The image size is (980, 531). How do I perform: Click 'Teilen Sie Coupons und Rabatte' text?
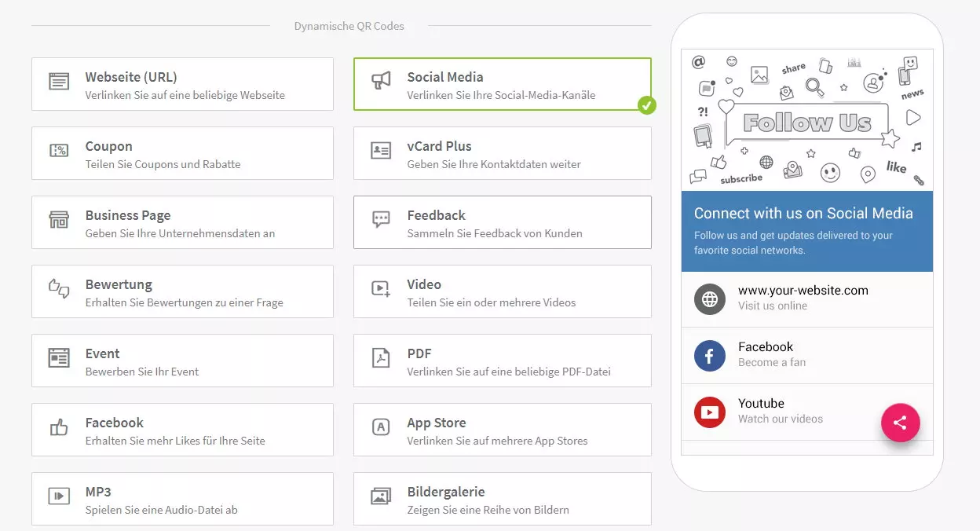(163, 164)
